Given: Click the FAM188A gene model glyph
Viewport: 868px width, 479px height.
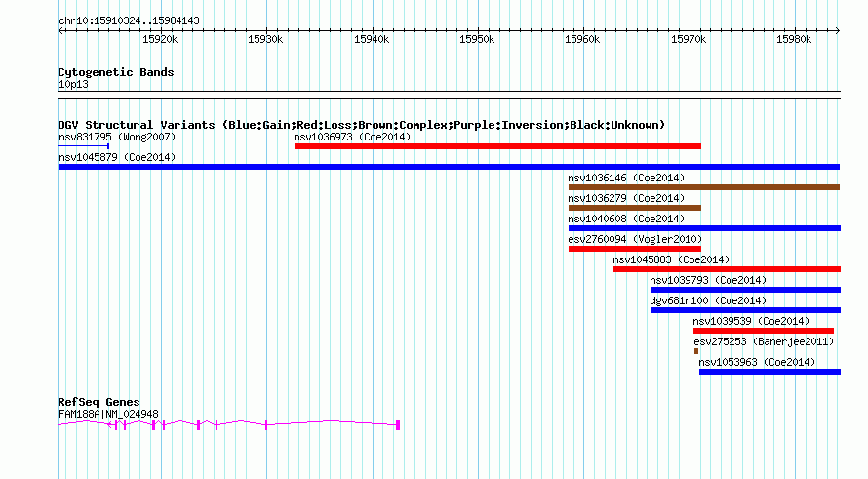Looking at the screenshot, I should point(229,424).
